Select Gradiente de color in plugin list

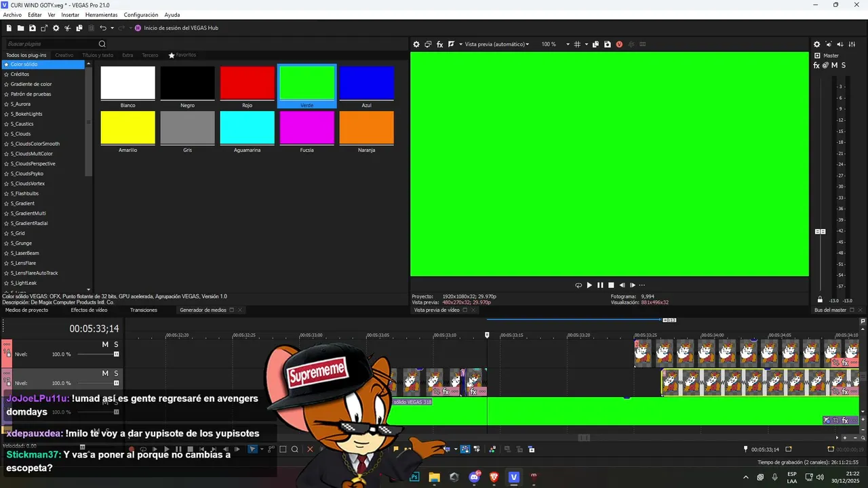31,84
